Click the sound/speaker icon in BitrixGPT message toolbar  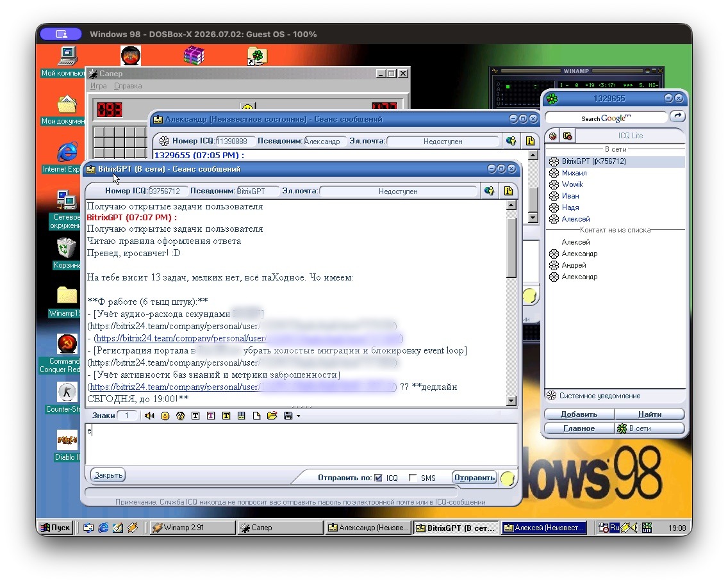[149, 416]
